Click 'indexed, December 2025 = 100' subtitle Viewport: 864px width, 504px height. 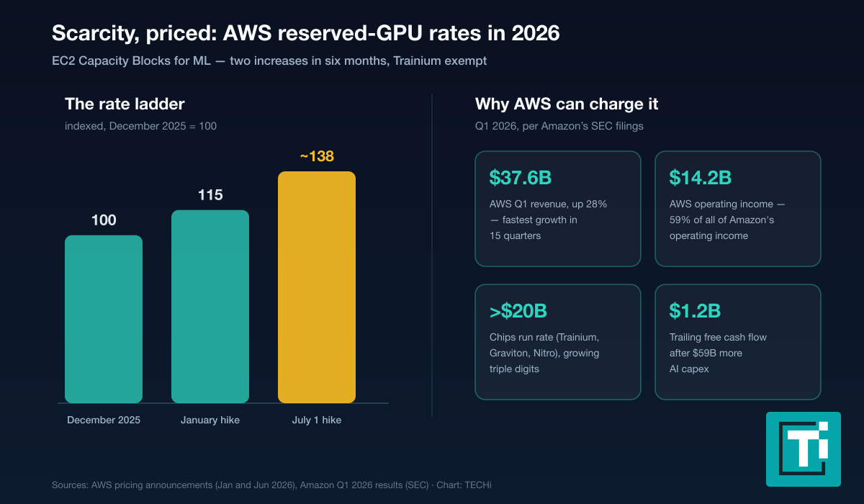[x=141, y=126]
